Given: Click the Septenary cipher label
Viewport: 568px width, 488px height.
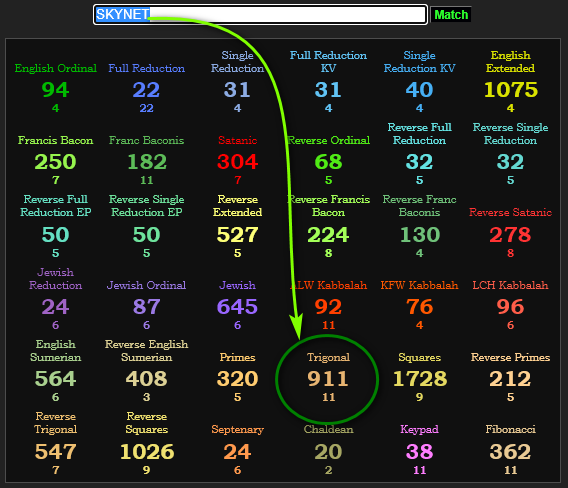Looking at the screenshot, I should (x=237, y=429).
